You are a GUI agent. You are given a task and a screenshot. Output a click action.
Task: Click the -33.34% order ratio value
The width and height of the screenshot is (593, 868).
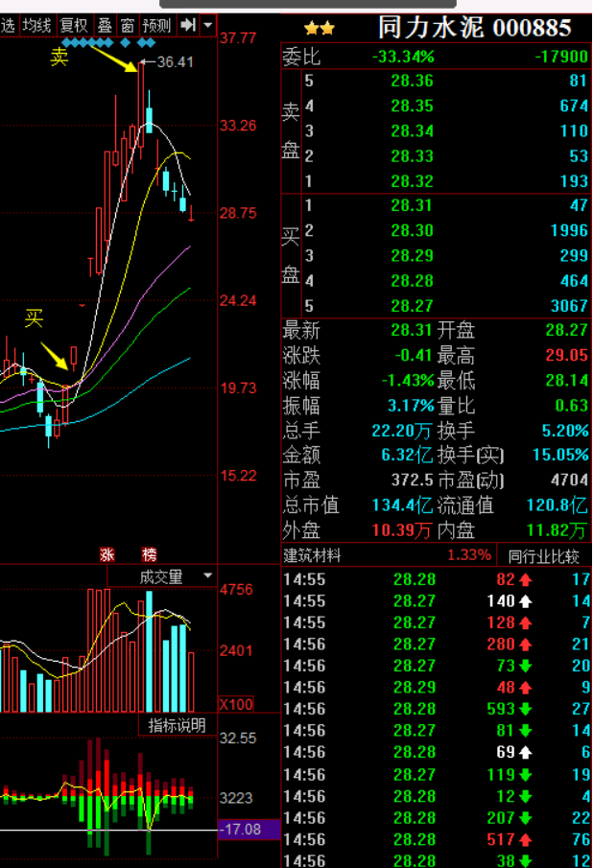(x=404, y=57)
